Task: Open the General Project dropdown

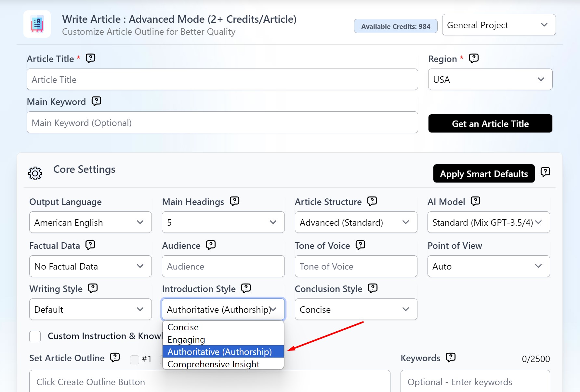Action: (499, 25)
